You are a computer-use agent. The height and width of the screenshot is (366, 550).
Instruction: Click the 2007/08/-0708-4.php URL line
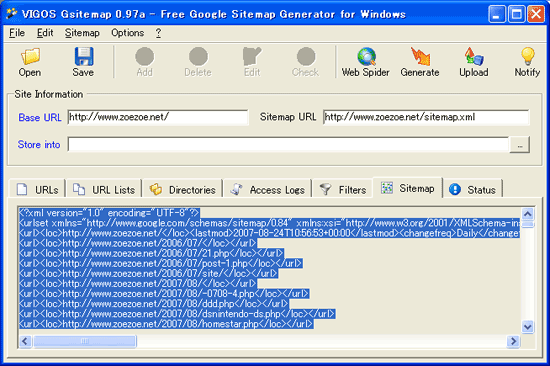tap(164, 294)
